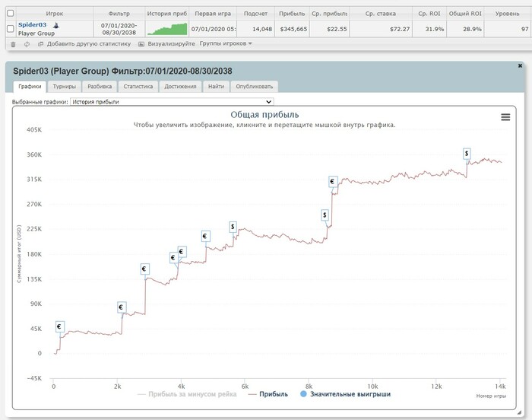Open the Найти tab
This screenshot has width=532, height=420.
point(216,86)
